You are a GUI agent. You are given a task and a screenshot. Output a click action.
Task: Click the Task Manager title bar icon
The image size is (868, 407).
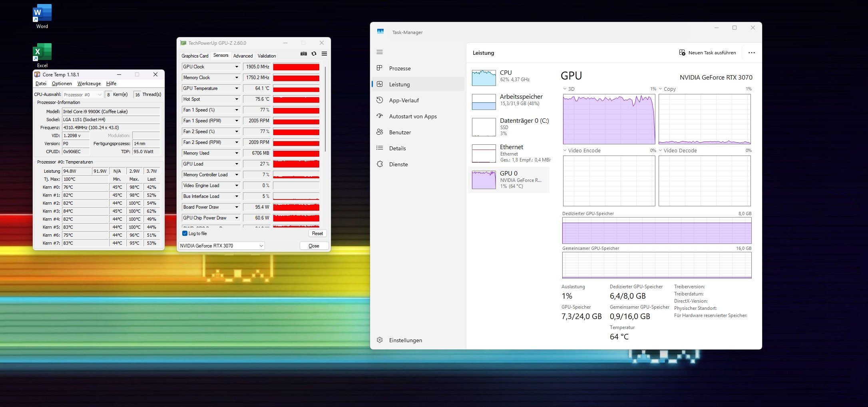(380, 32)
